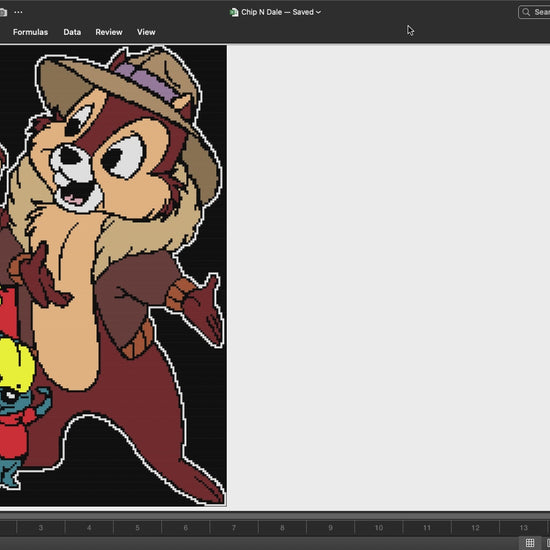
Task: Select column header 13
Action: tap(523, 528)
